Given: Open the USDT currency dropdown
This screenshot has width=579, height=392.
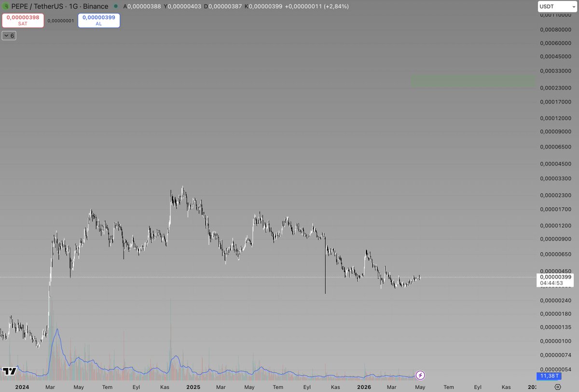Looking at the screenshot, I should [x=557, y=6].
